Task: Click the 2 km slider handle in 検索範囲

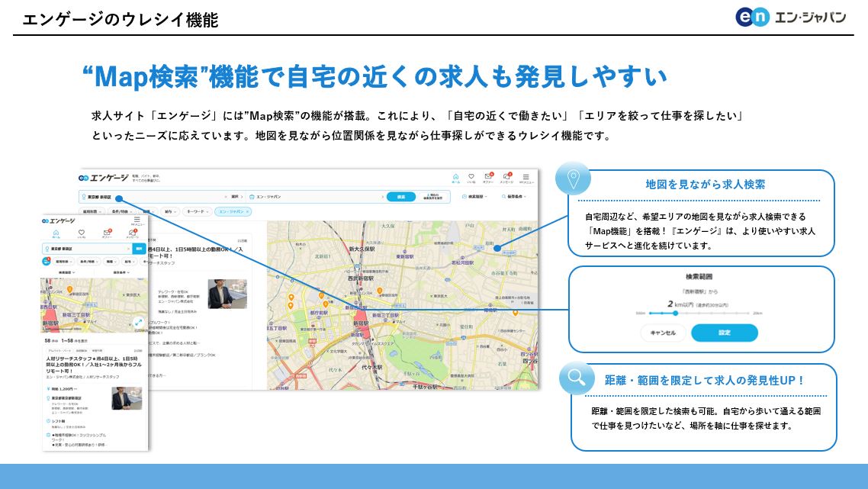Action: (675, 314)
